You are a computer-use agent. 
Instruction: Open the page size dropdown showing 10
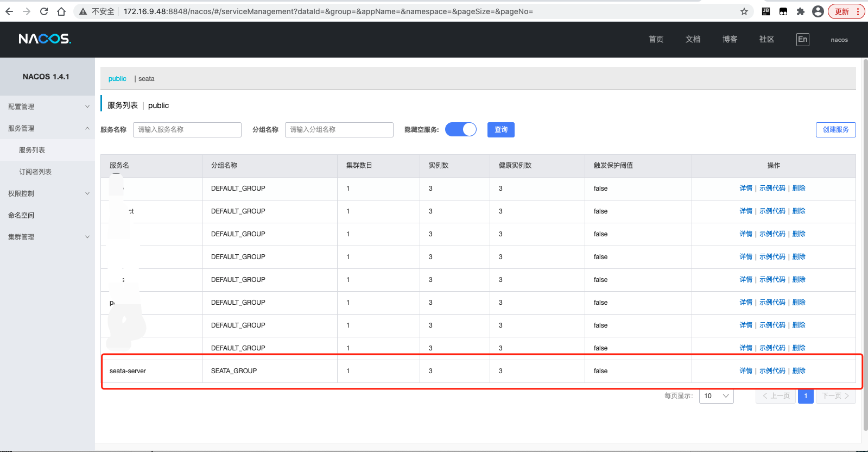click(x=717, y=396)
